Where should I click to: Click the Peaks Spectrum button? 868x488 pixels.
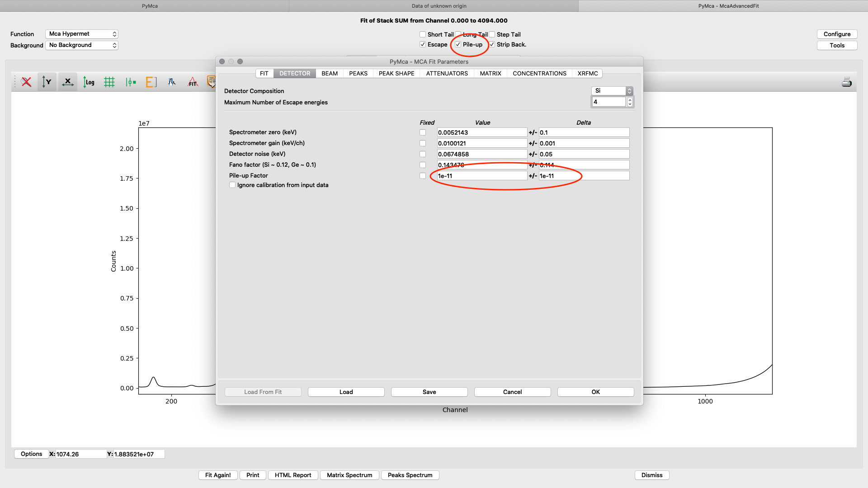pos(410,475)
